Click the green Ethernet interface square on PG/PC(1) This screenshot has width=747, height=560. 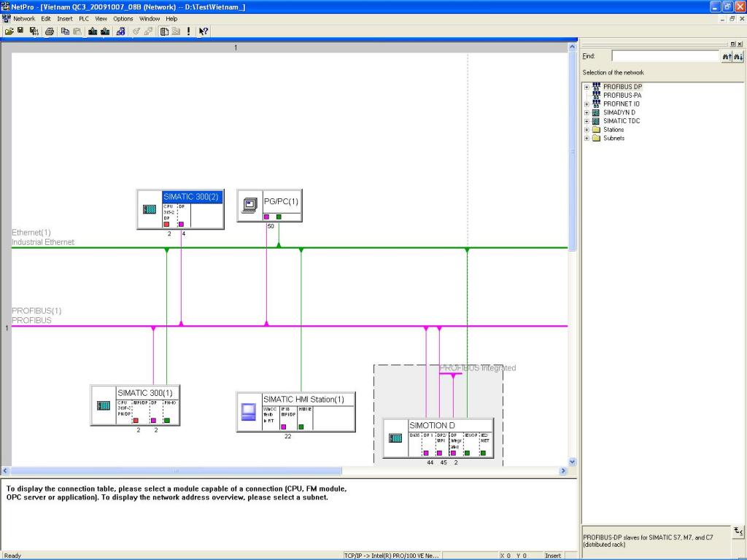[x=279, y=217]
